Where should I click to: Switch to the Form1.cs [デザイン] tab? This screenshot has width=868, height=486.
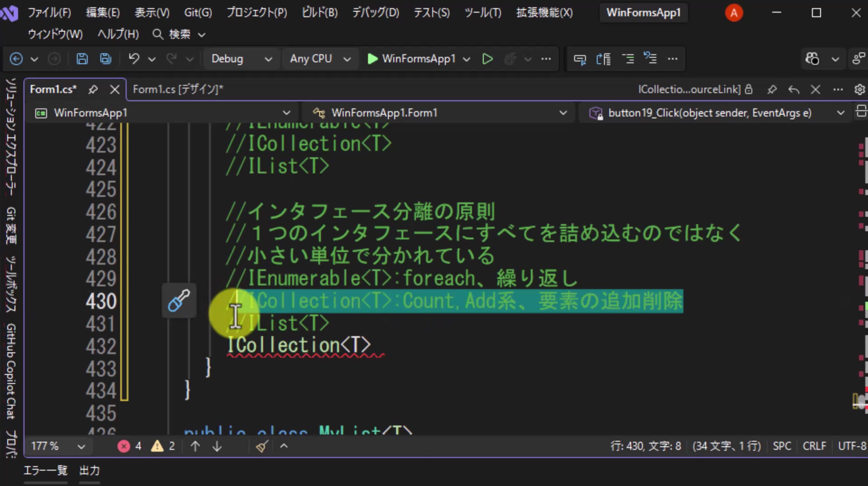[178, 89]
